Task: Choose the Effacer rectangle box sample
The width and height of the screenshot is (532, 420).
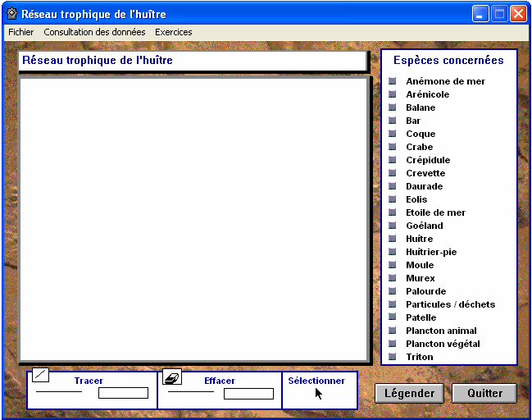Action: click(248, 394)
